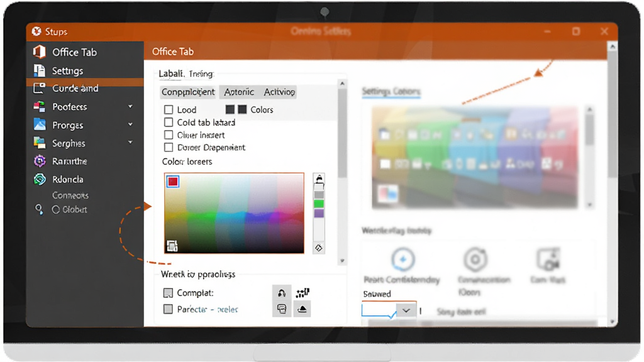This screenshot has width=644, height=362.
Task: Click the blurred colorful preview thumbnail
Action: tap(474, 157)
